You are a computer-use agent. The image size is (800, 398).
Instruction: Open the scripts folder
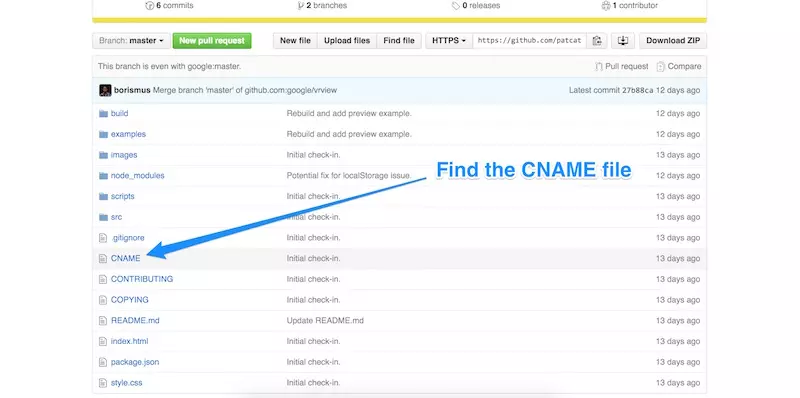(x=122, y=196)
